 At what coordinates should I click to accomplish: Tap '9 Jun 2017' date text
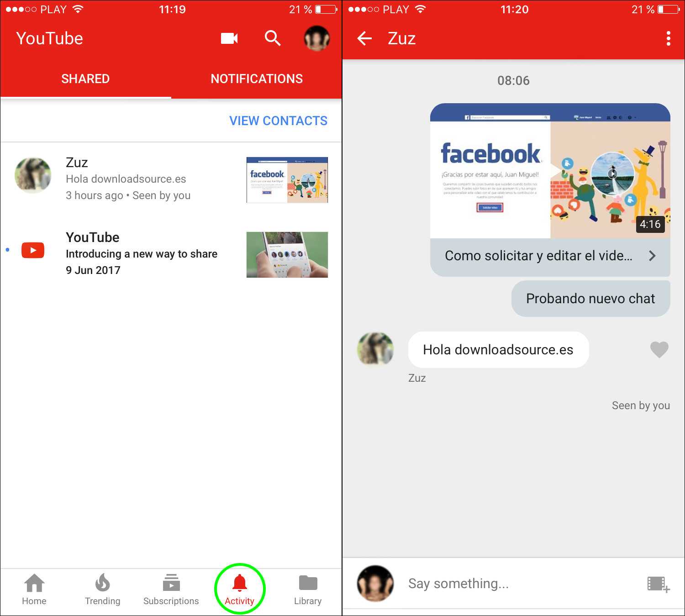coord(93,270)
